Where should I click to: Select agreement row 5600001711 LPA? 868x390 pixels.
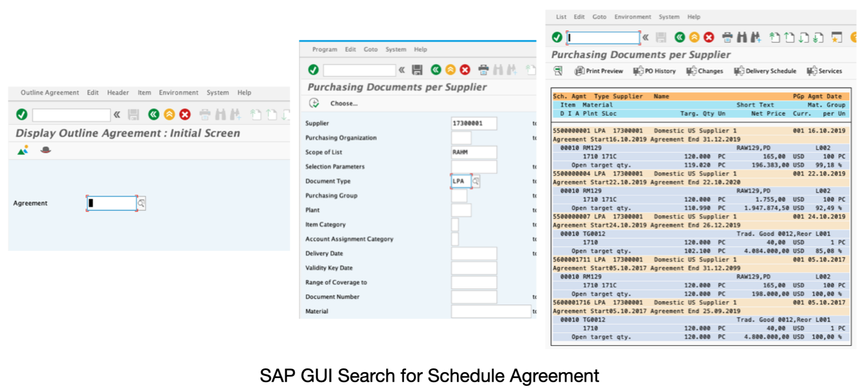coord(701,260)
